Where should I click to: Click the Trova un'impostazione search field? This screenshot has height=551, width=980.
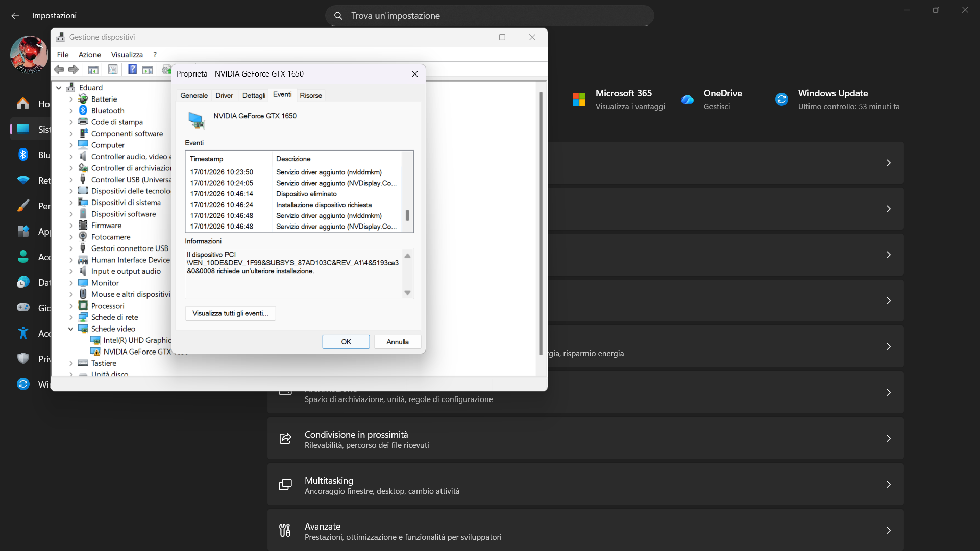489,16
